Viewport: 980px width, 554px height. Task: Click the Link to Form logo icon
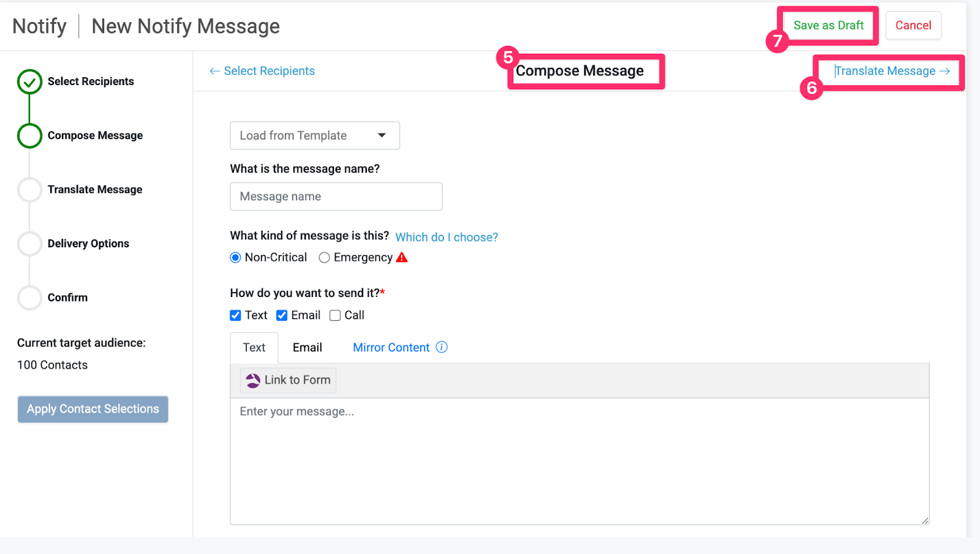(253, 381)
